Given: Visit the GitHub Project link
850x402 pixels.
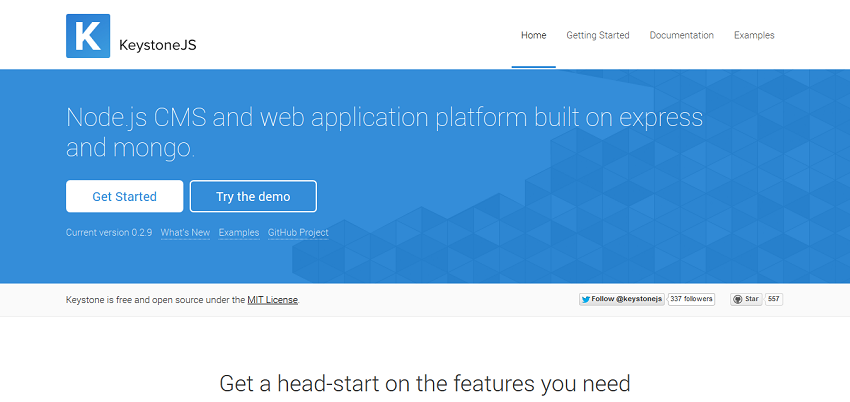Looking at the screenshot, I should (298, 233).
